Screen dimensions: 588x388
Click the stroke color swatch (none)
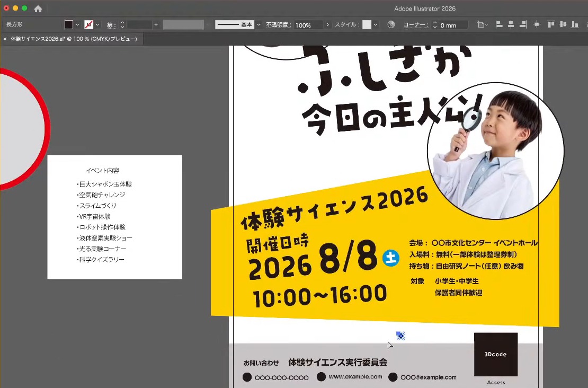click(89, 25)
